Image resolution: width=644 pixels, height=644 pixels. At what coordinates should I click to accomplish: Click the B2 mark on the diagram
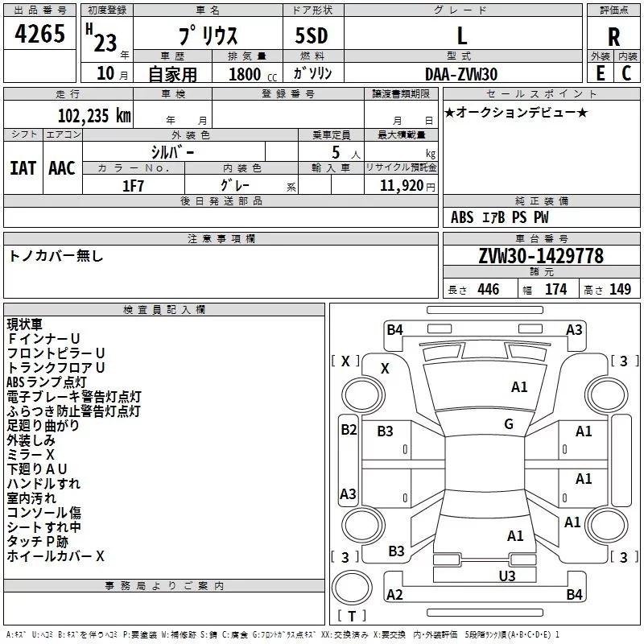point(349,430)
